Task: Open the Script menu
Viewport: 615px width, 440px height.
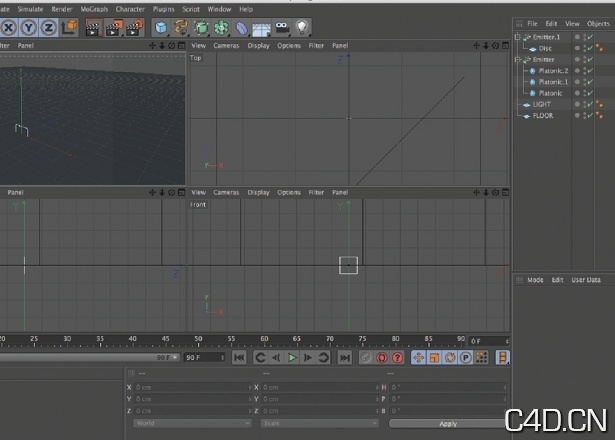Action: pyautogui.click(x=191, y=9)
